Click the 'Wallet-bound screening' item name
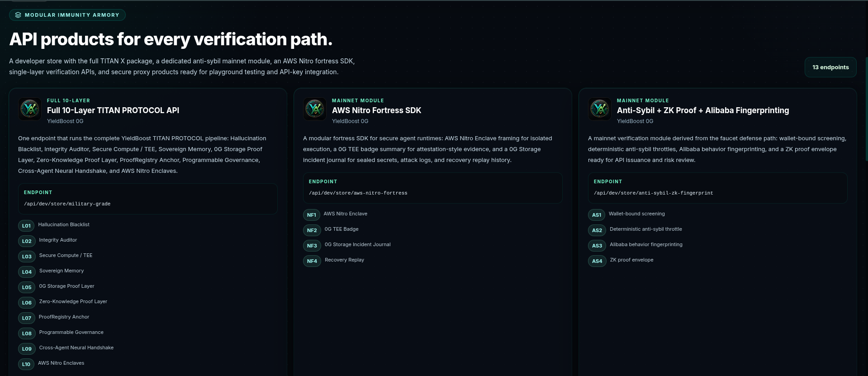Image resolution: width=868 pixels, height=376 pixels. coord(637,214)
